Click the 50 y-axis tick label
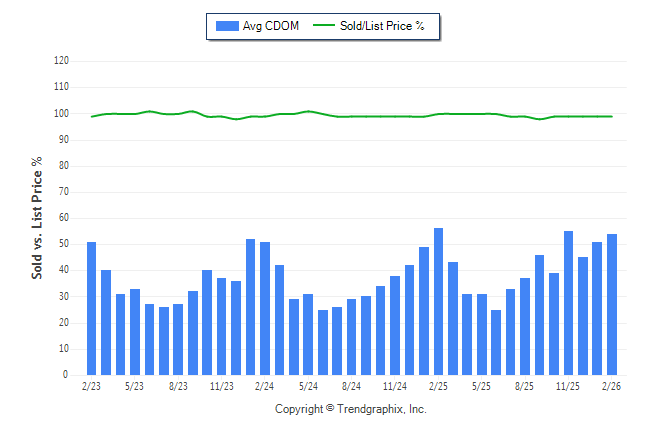Image resolution: width=646 pixels, height=434 pixels. 64,244
